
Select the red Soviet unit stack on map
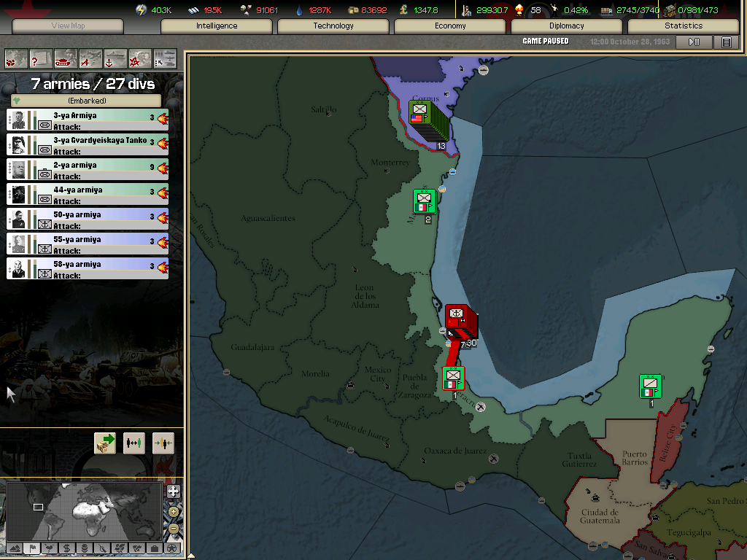(460, 319)
